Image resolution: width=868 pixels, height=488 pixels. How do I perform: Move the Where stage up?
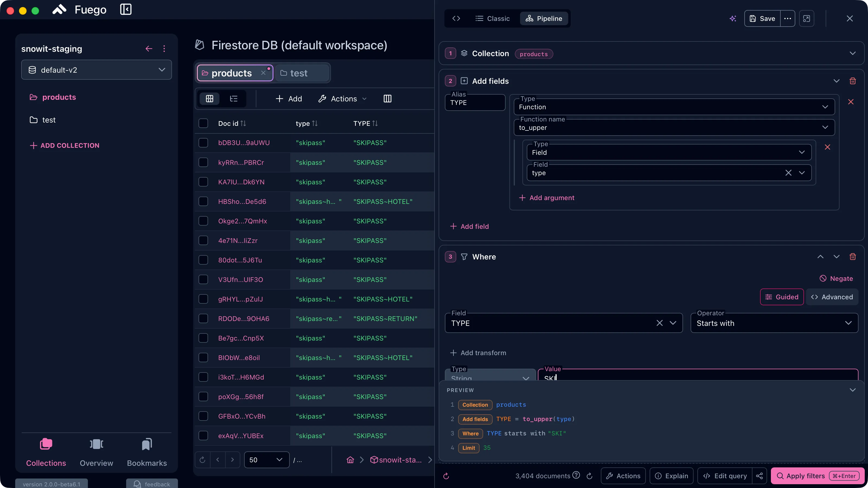coord(821,257)
